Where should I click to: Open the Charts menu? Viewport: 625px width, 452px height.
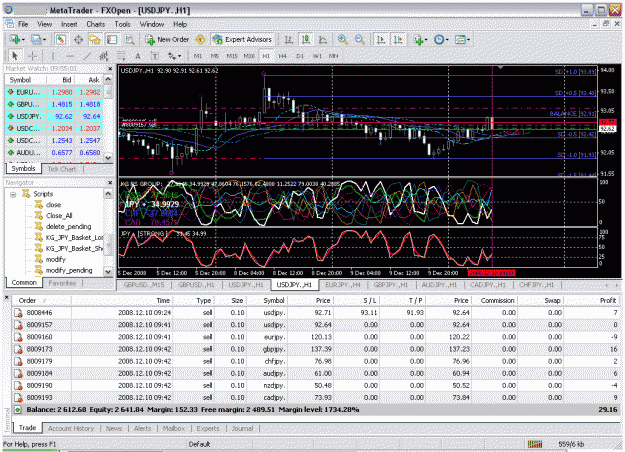pos(96,24)
